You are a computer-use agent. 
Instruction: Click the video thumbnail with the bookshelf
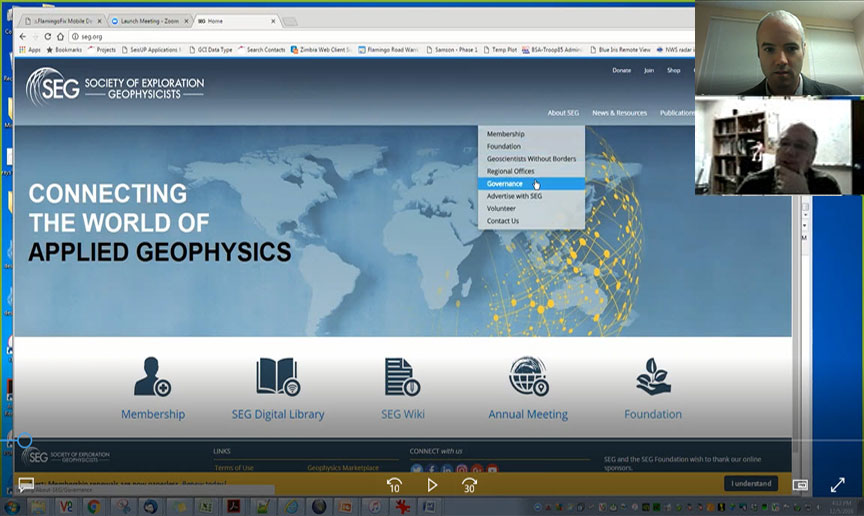tap(779, 146)
